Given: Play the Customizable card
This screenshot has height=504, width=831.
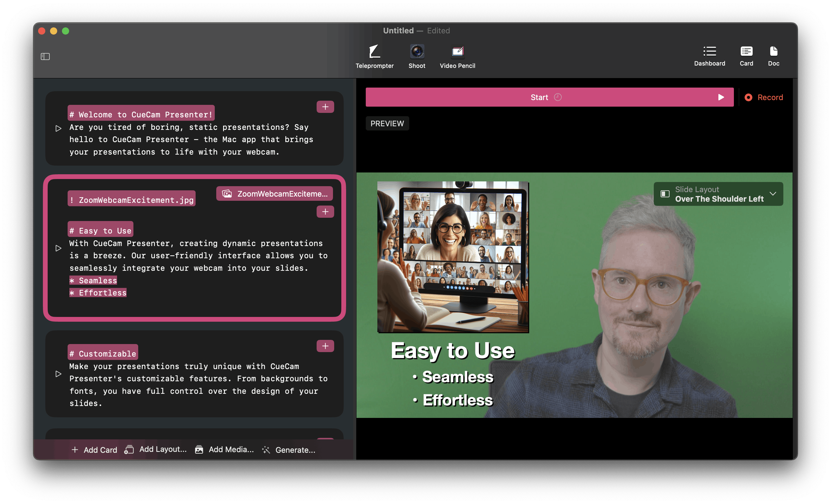Looking at the screenshot, I should [58, 374].
